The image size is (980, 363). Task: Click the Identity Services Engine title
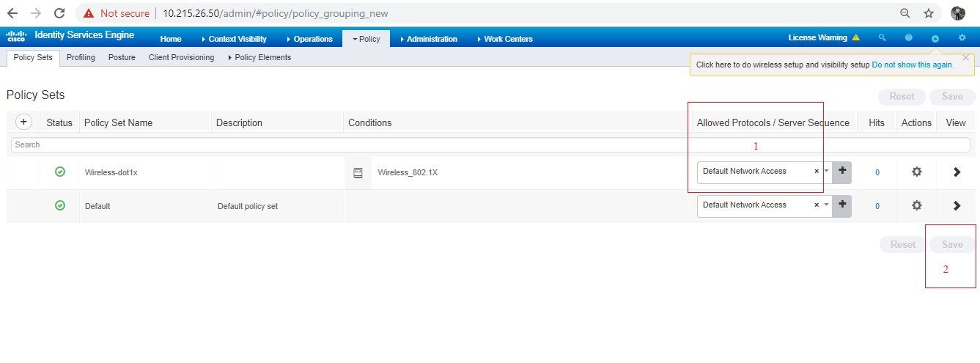coord(84,35)
